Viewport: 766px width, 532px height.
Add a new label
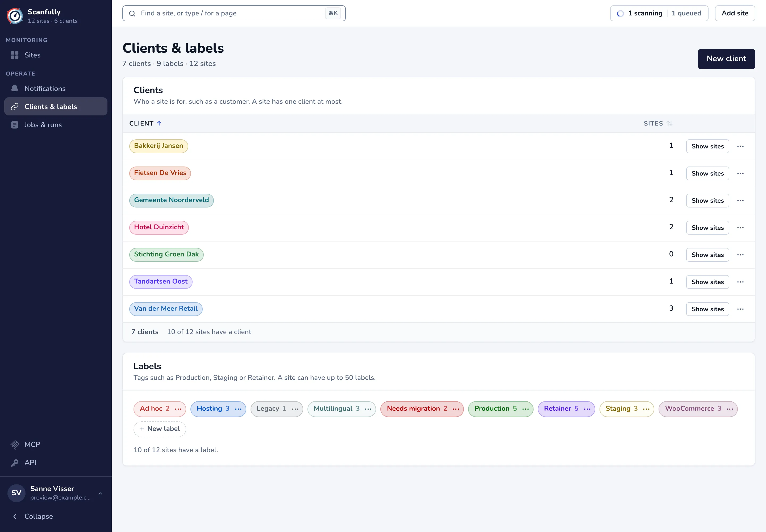pos(160,429)
